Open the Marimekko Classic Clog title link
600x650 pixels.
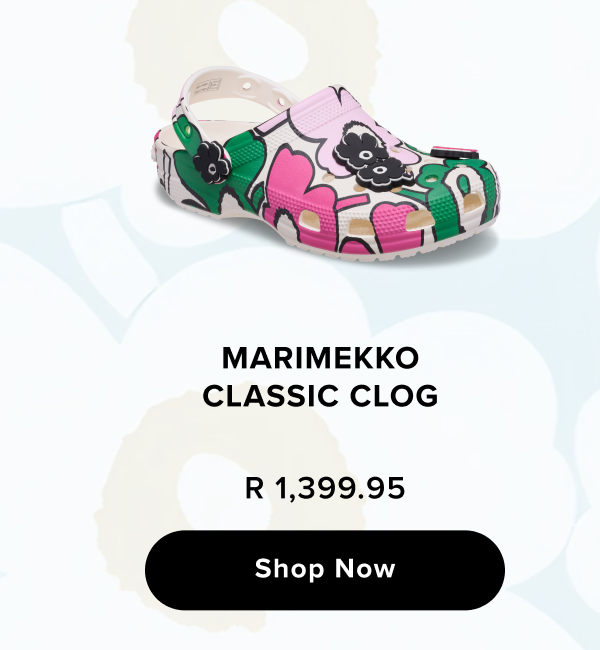click(321, 376)
